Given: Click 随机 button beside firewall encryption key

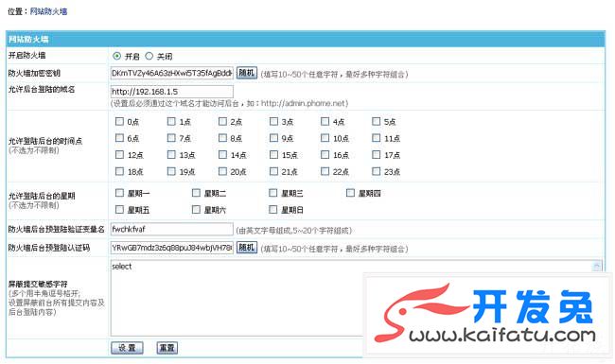Looking at the screenshot, I should pos(247,73).
